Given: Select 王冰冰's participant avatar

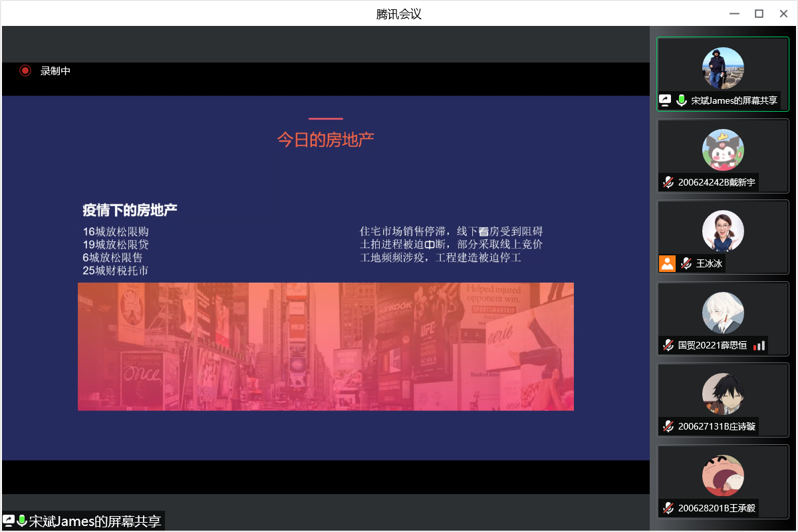Looking at the screenshot, I should click(723, 231).
